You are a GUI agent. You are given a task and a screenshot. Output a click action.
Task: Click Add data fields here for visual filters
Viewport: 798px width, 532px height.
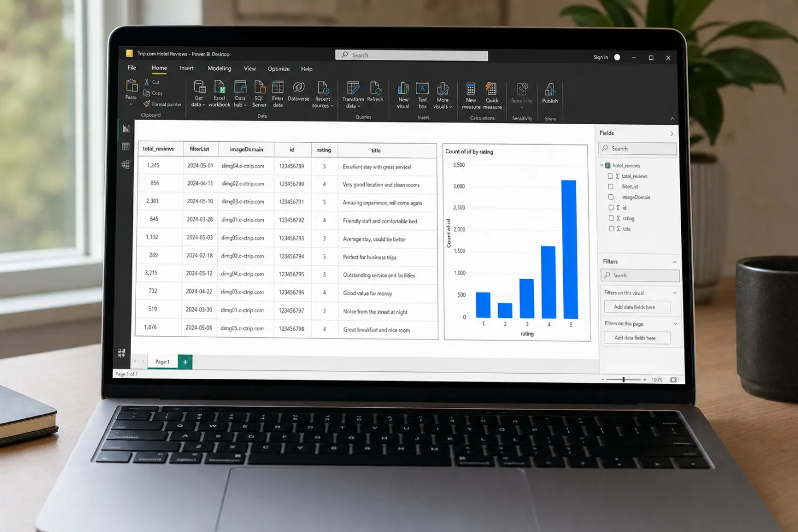[637, 307]
